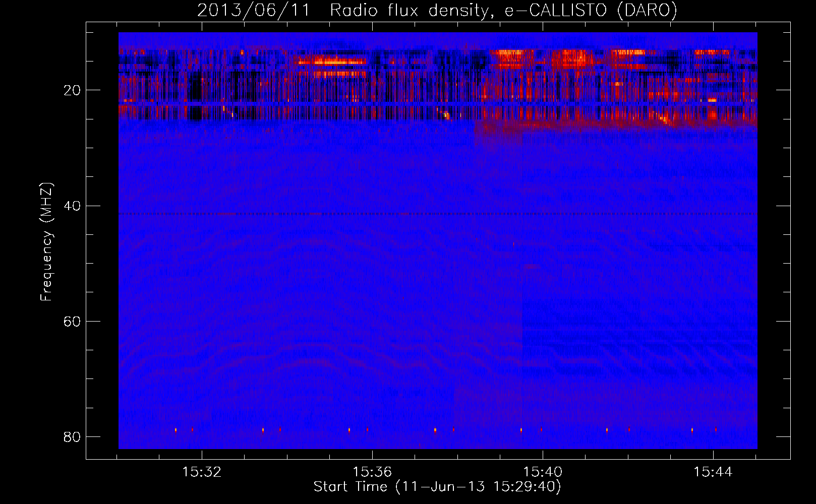Click the 40 frequency tick label
Image resolution: width=816 pixels, height=504 pixels.
(x=72, y=206)
